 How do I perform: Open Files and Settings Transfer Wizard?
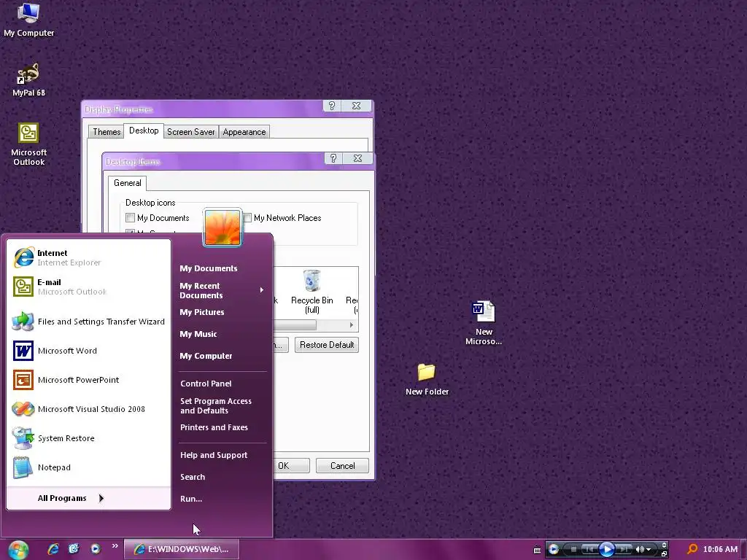click(x=89, y=322)
